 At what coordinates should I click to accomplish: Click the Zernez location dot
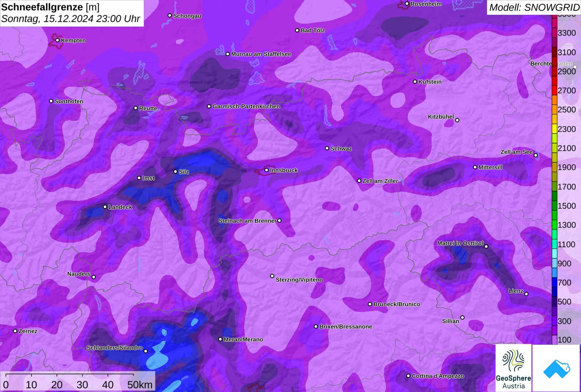pyautogui.click(x=15, y=331)
